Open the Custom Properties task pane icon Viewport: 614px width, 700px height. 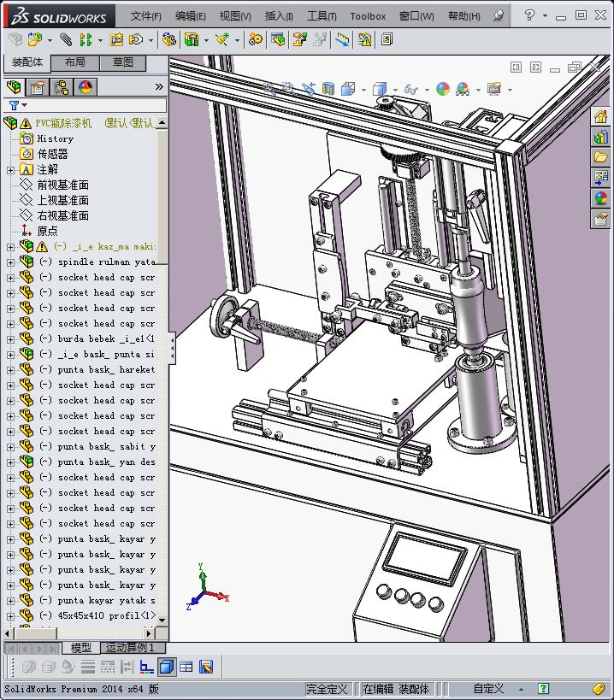coord(600,219)
